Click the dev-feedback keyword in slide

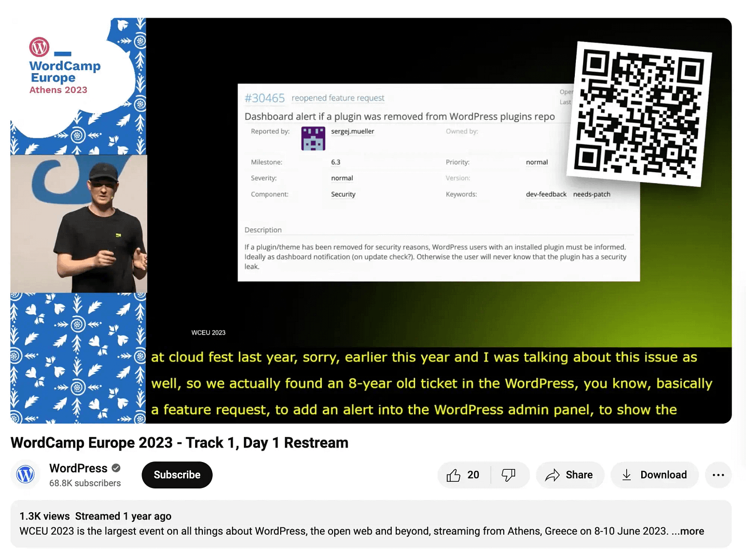click(x=546, y=194)
